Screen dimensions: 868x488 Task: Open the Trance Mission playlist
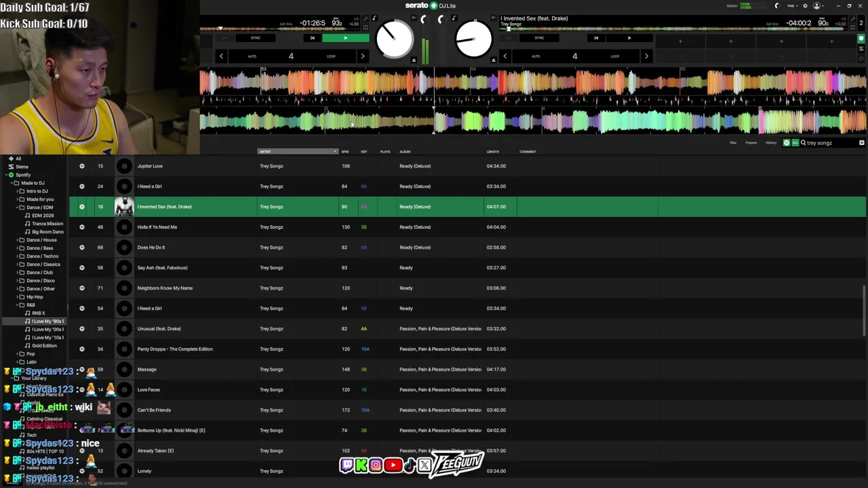click(47, 224)
